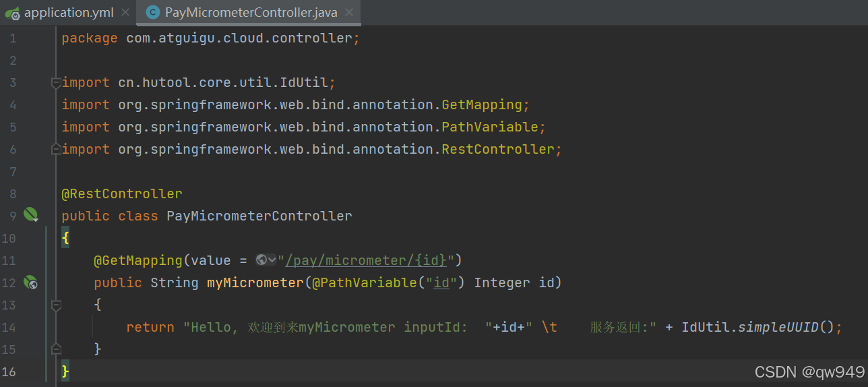Click the underlined "id" path variable string

click(441, 282)
